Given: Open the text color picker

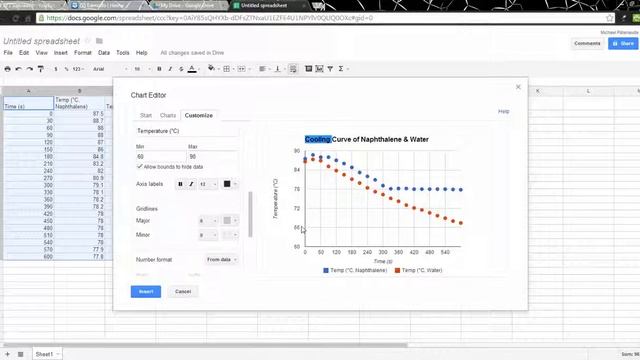Looking at the screenshot, I should 192,69.
